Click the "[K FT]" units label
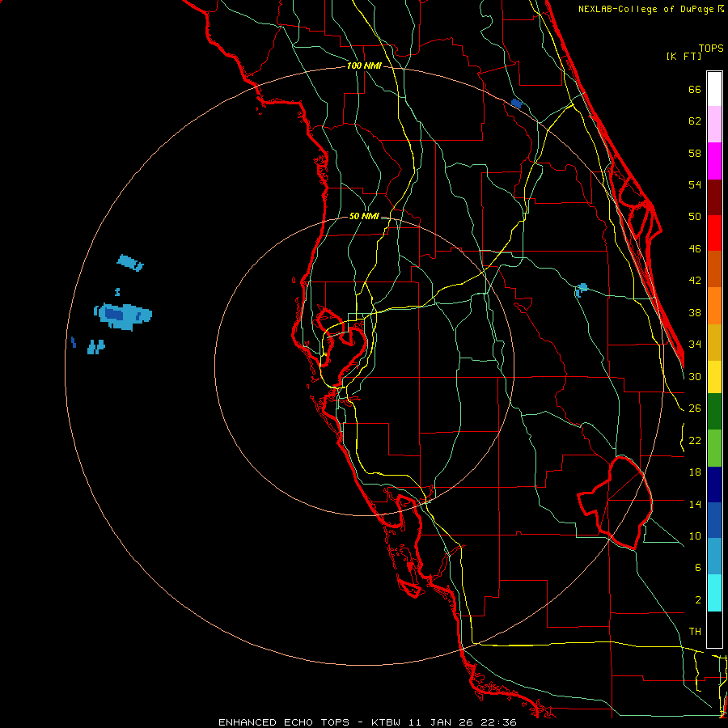 (684, 56)
